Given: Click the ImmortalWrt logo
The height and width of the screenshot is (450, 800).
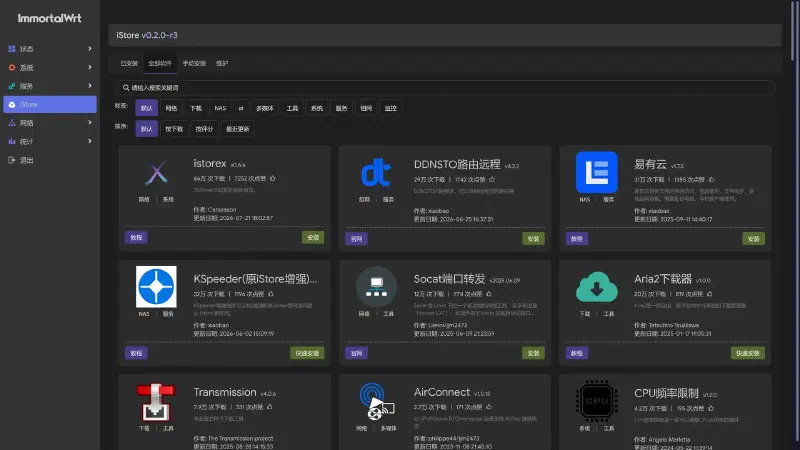Looking at the screenshot, I should point(49,18).
